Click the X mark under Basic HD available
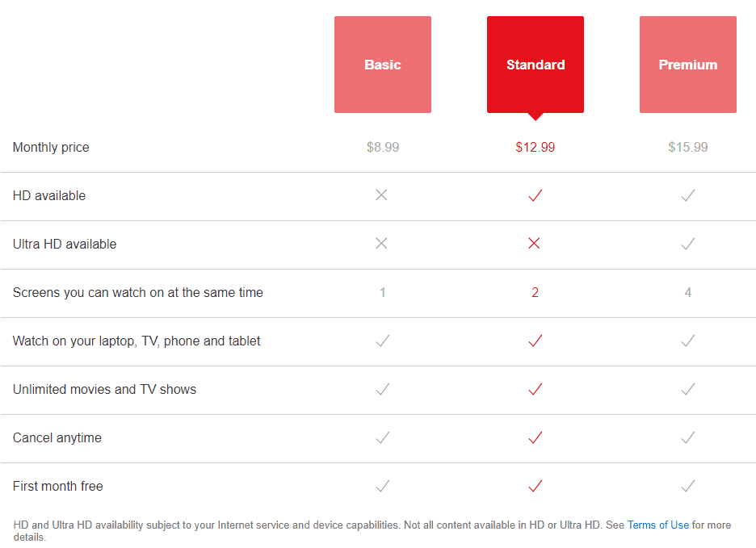 tap(382, 195)
